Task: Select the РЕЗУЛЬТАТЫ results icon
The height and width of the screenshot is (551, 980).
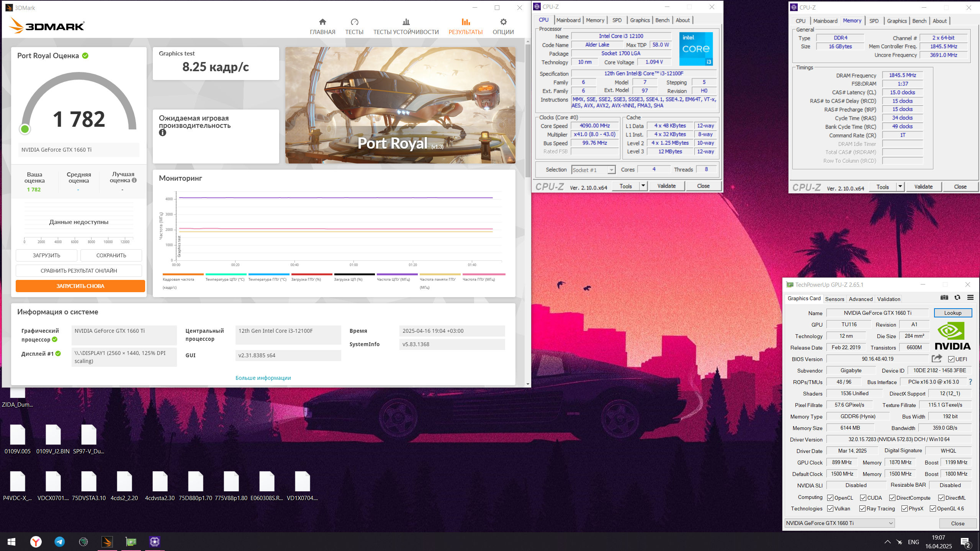Action: [465, 22]
